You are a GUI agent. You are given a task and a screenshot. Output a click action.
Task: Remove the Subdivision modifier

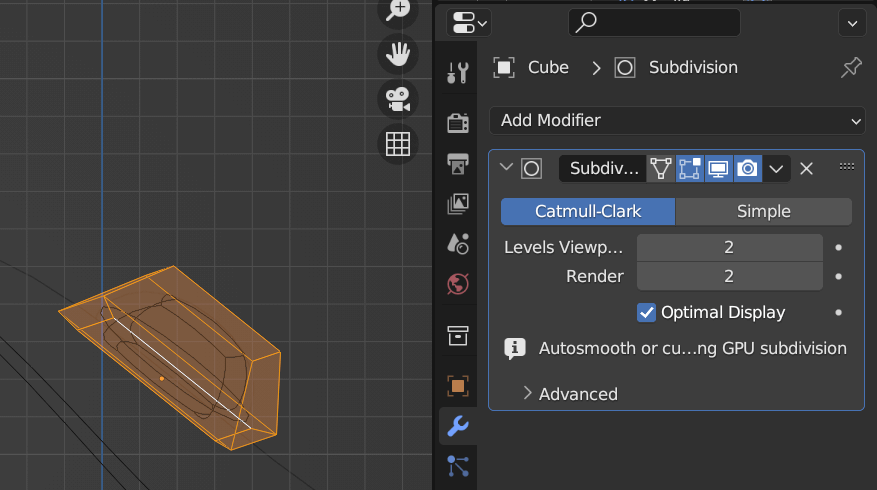806,168
